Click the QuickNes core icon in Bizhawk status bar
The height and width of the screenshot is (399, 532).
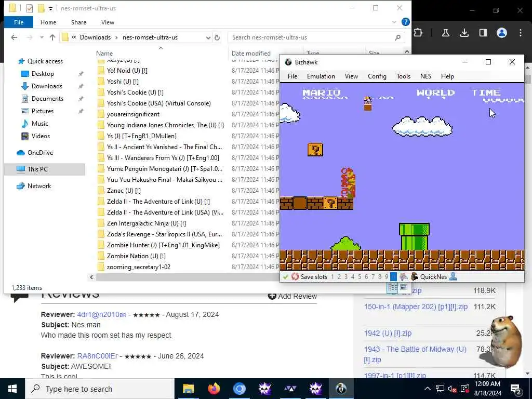[414, 277]
